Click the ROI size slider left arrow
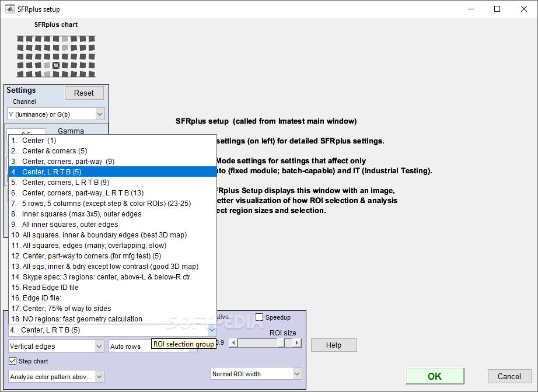This screenshot has width=538, height=392. tap(233, 342)
